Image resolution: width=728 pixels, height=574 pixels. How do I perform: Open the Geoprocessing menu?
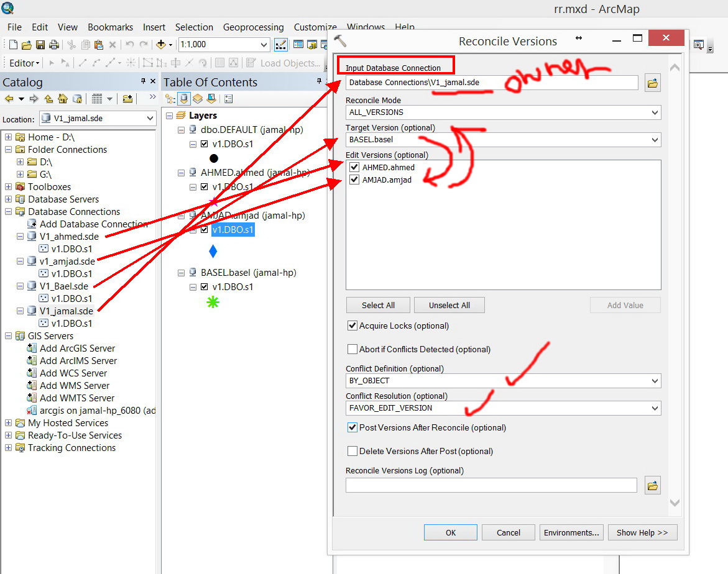(254, 27)
